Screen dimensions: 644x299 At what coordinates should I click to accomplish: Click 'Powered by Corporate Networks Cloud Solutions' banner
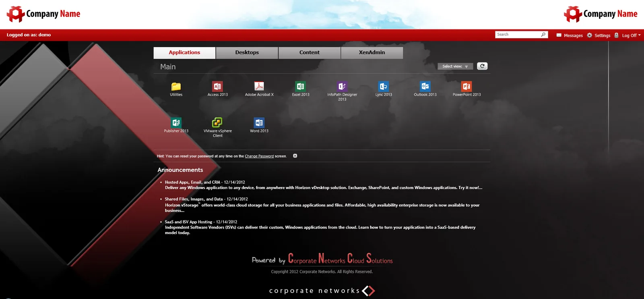pos(322,259)
